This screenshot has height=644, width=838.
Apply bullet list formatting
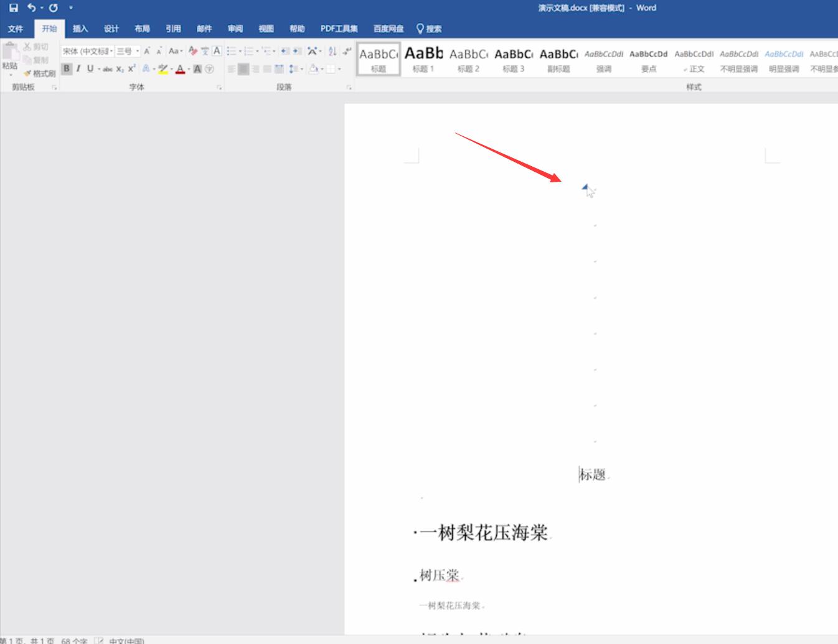[232, 51]
